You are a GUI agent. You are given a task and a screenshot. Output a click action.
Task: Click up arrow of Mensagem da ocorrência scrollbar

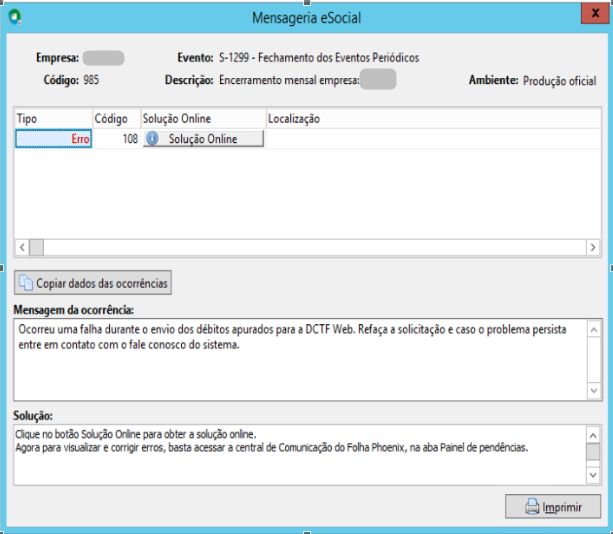594,330
